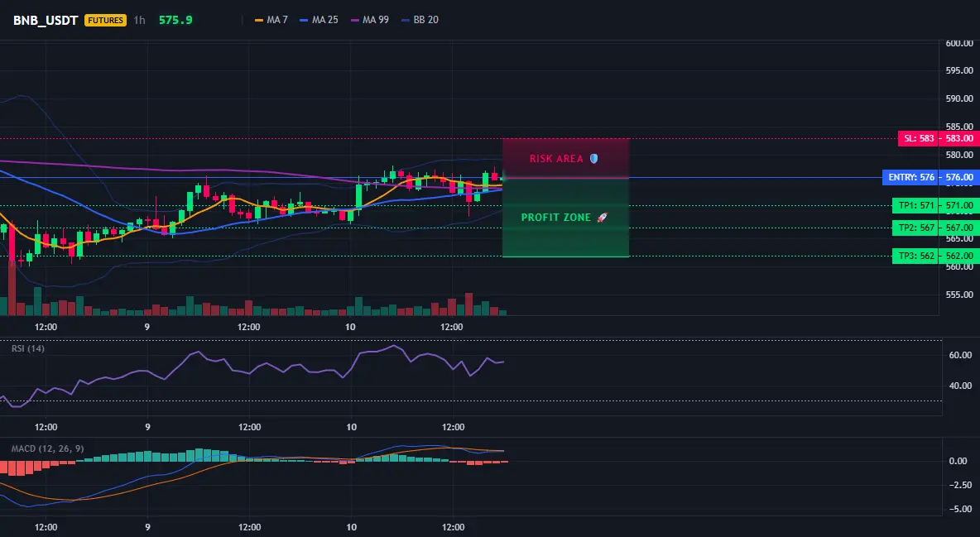Click the TP2: 567 target tag
Viewport: 980px width, 537px height.
tap(915, 228)
